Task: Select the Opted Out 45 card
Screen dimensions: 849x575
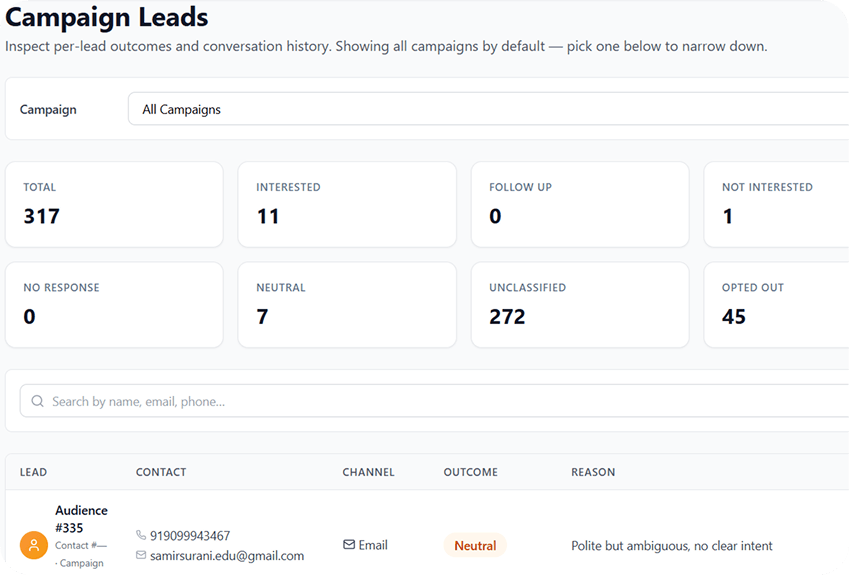Action: (x=776, y=305)
